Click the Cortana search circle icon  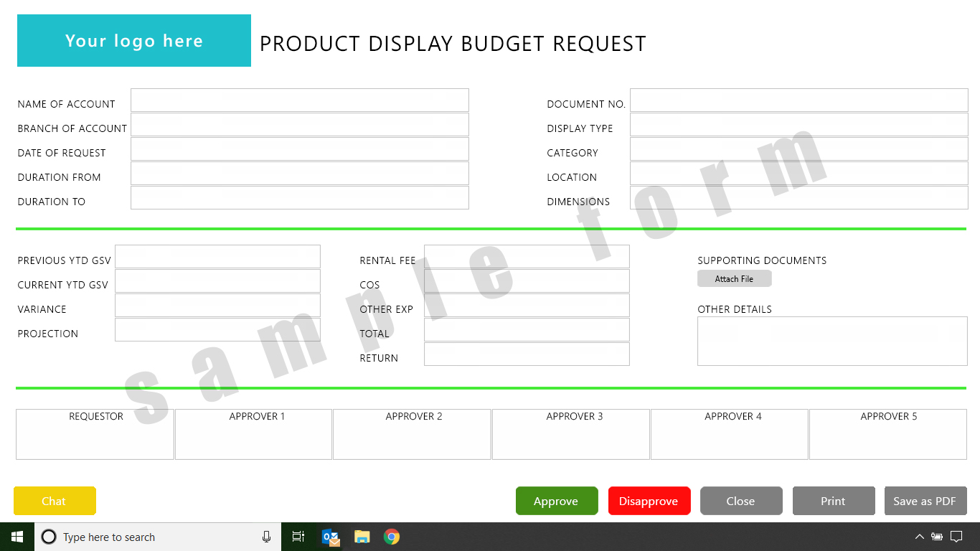49,537
